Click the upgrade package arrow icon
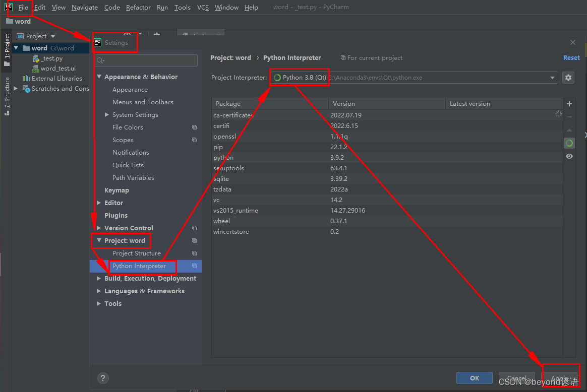Viewport: 587px width, 392px height. coord(569,130)
